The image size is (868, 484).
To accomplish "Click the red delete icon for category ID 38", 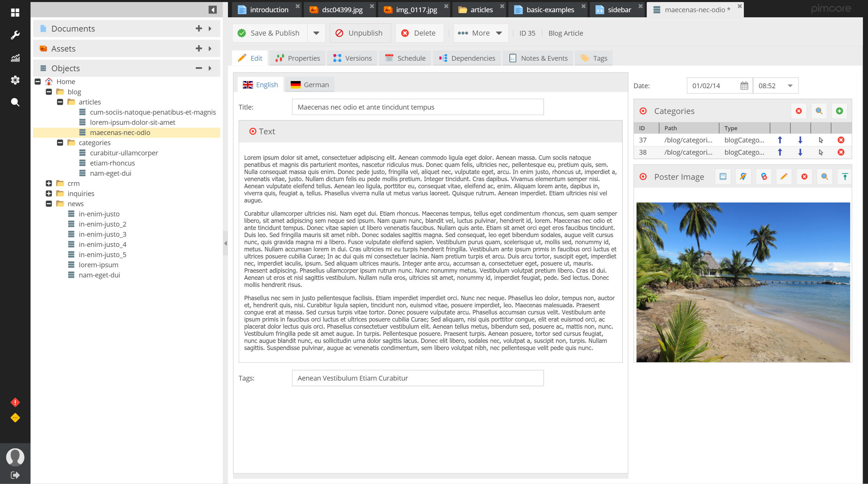I will click(x=841, y=153).
